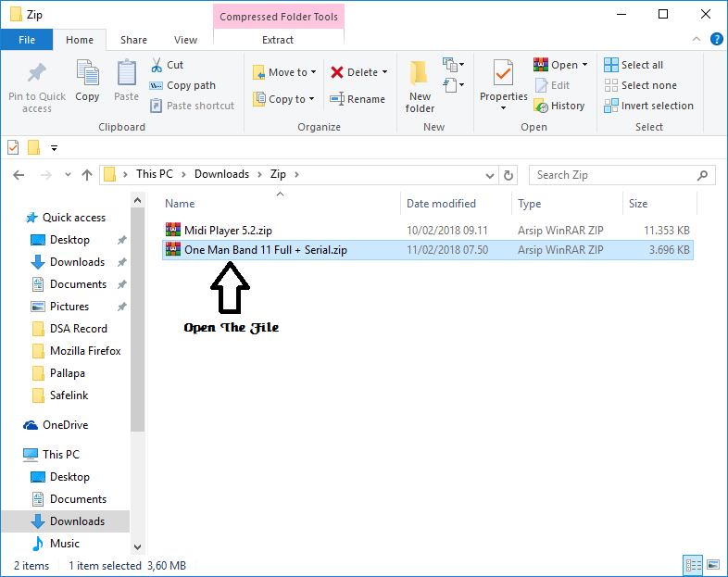
Task: Click Pin to Quick access icon
Action: (x=37, y=73)
